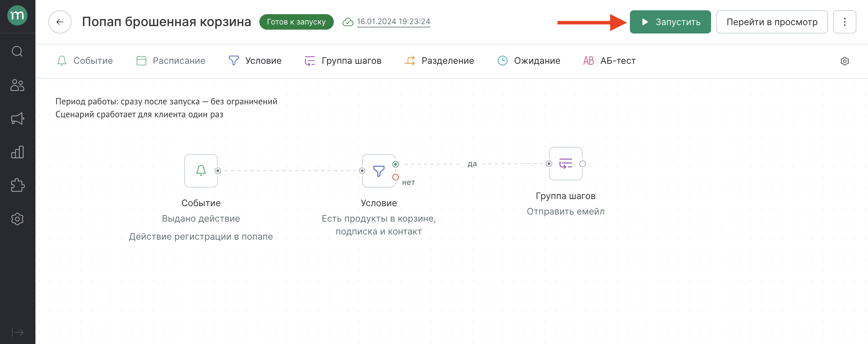
Task: Open the reports bar chart icon
Action: click(x=17, y=152)
